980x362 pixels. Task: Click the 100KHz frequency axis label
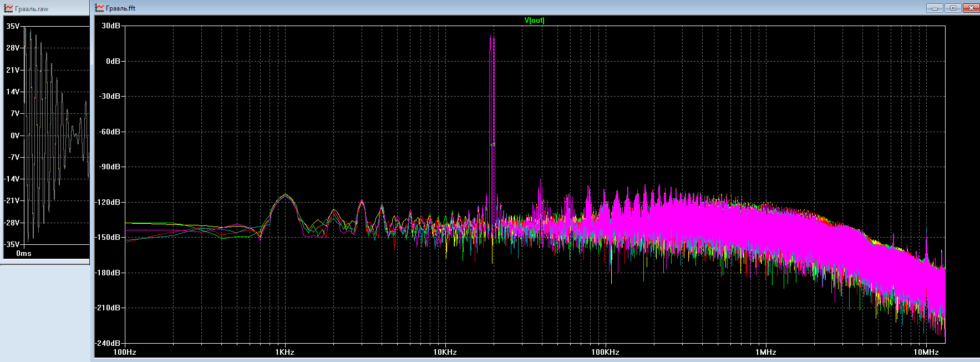pyautogui.click(x=605, y=352)
